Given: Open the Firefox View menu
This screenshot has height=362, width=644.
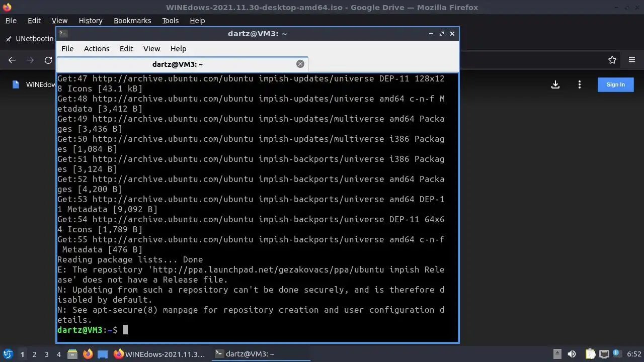Looking at the screenshot, I should 59,21.
